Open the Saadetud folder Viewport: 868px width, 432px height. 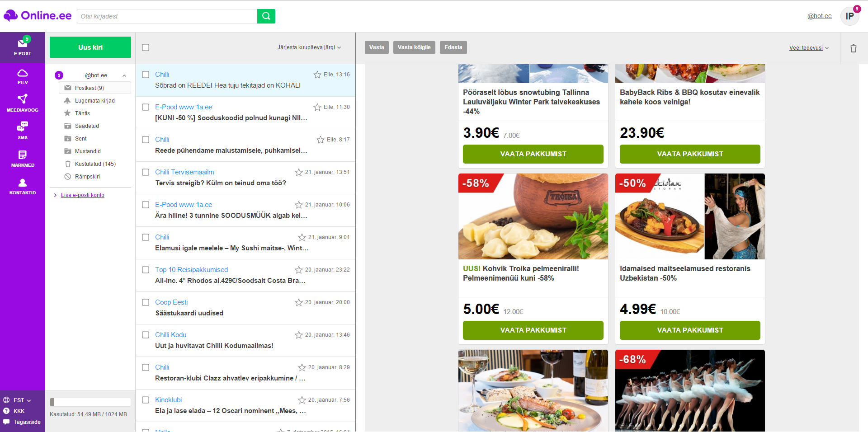point(87,126)
